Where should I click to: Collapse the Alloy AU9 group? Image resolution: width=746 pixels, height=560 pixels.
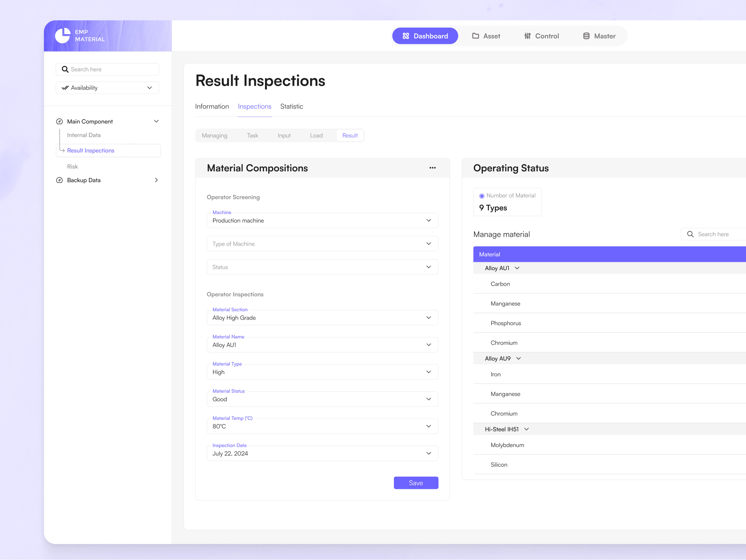coord(518,358)
